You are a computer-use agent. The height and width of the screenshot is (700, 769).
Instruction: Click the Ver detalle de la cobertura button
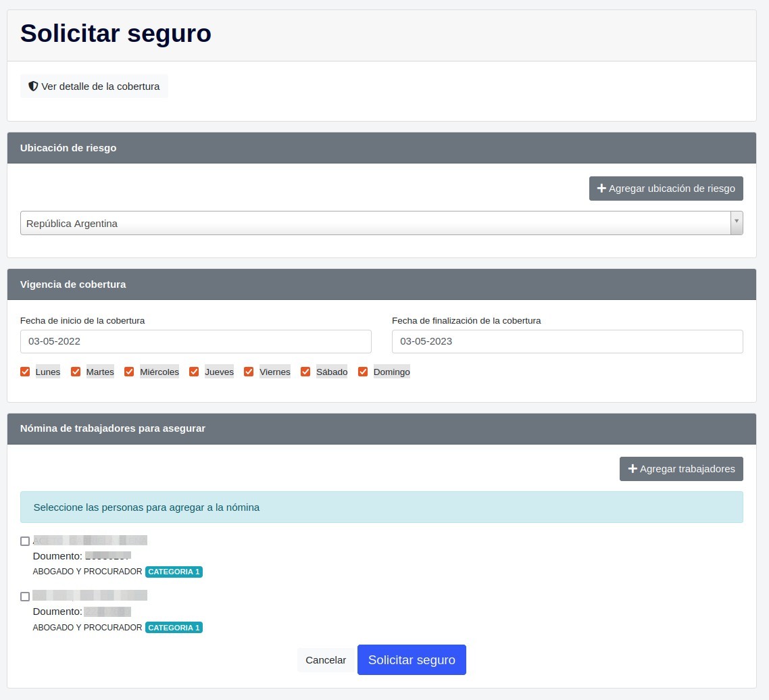pos(94,86)
